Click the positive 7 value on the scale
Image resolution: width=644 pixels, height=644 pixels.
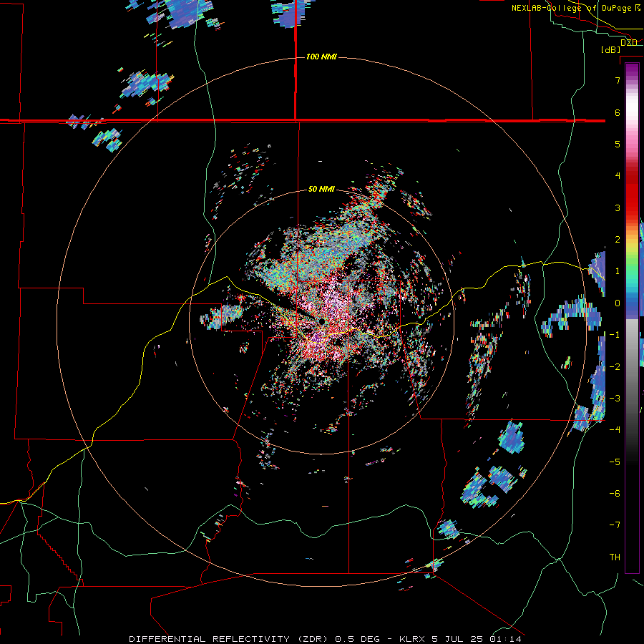pyautogui.click(x=618, y=80)
